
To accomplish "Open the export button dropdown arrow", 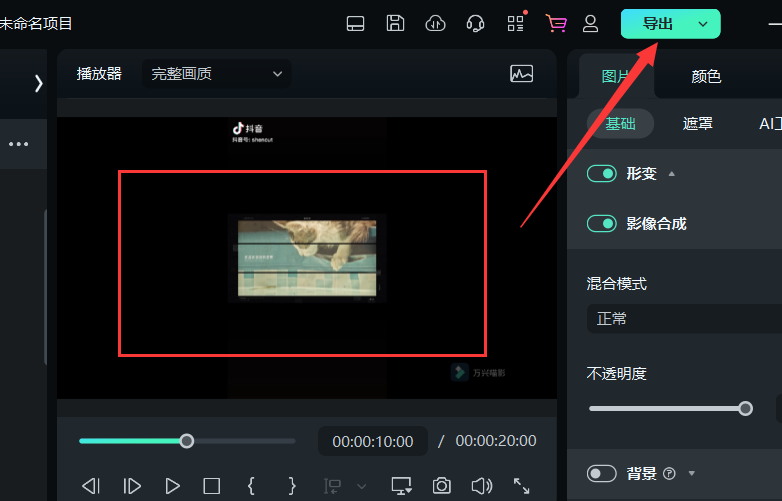I will (x=703, y=23).
